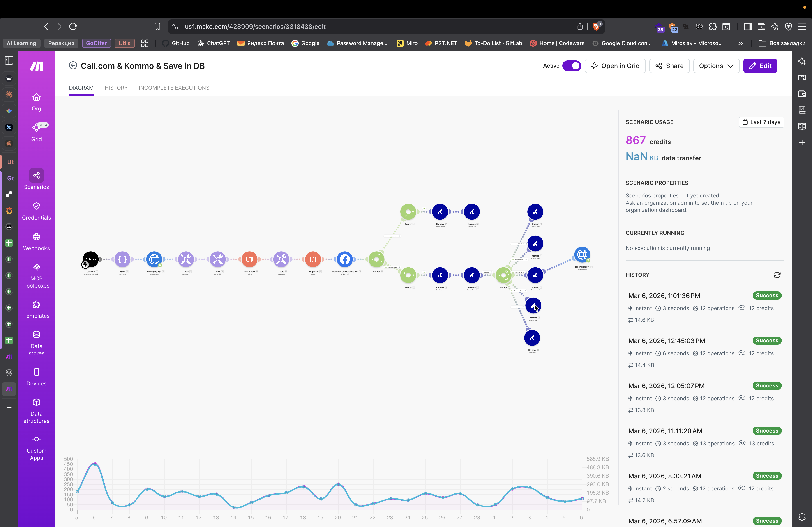Open the Facebook Conversions API module
Image resolution: width=812 pixels, height=527 pixels.
point(345,259)
